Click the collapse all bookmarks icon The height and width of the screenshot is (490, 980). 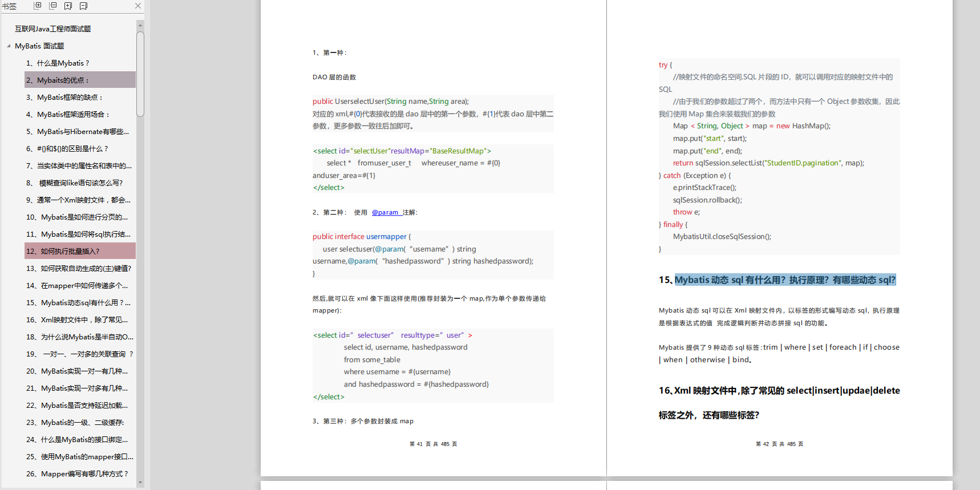click(53, 6)
